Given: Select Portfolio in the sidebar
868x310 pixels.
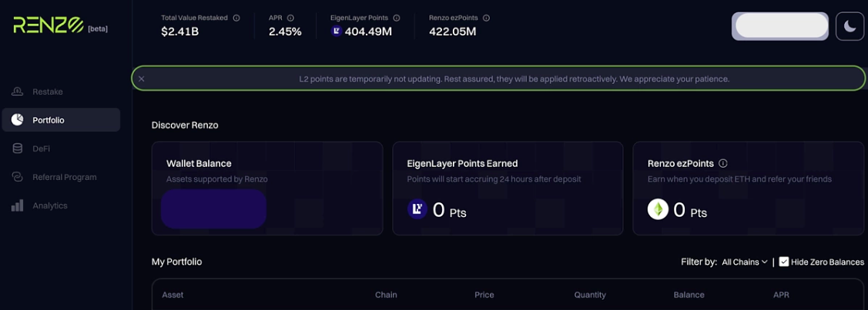Looking at the screenshot, I should click(x=48, y=120).
